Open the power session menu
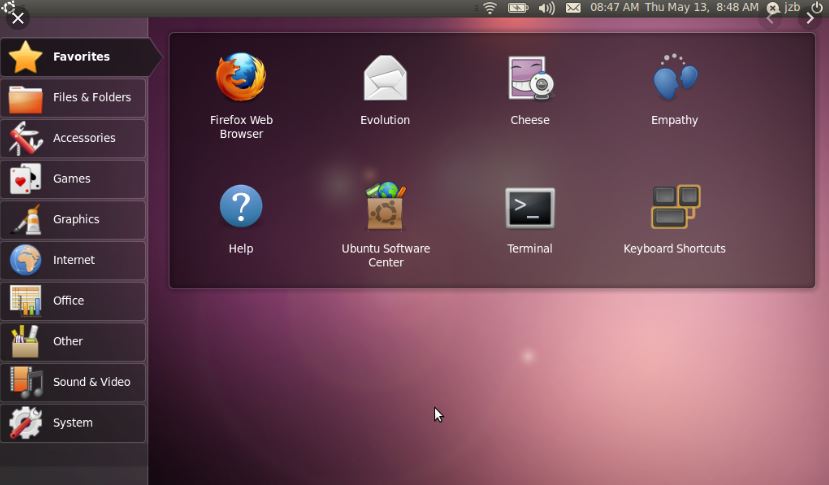This screenshot has height=485, width=829. [x=817, y=8]
